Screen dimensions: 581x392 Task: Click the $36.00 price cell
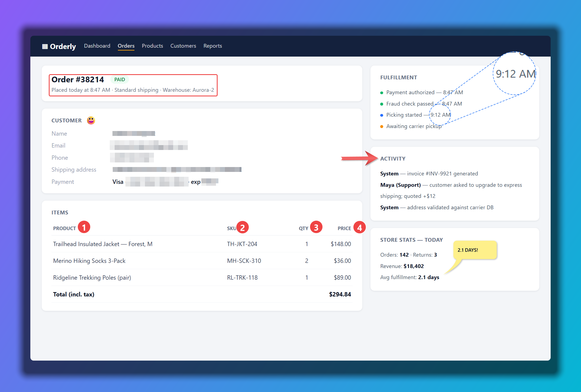pos(342,261)
